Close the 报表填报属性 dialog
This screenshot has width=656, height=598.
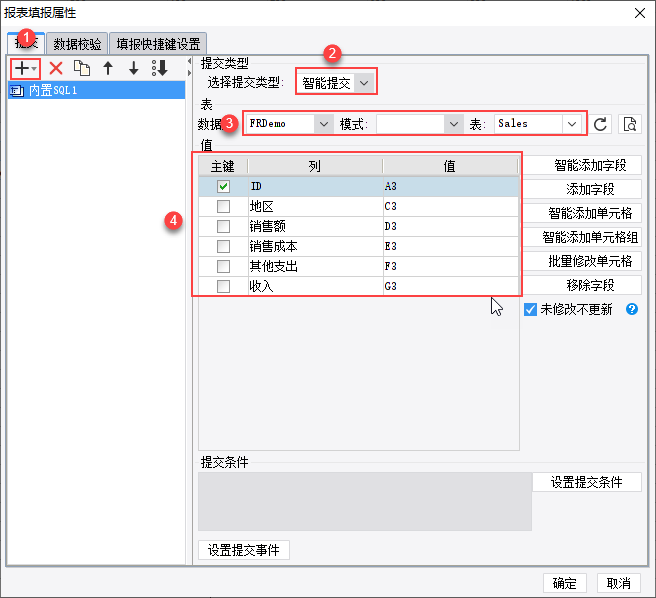pyautogui.click(x=640, y=13)
